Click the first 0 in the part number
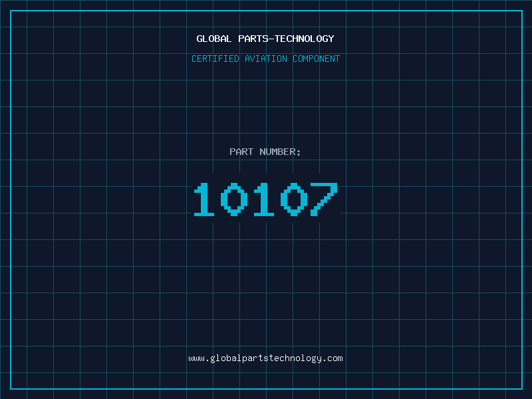The width and height of the screenshot is (532, 399). [x=234, y=199]
